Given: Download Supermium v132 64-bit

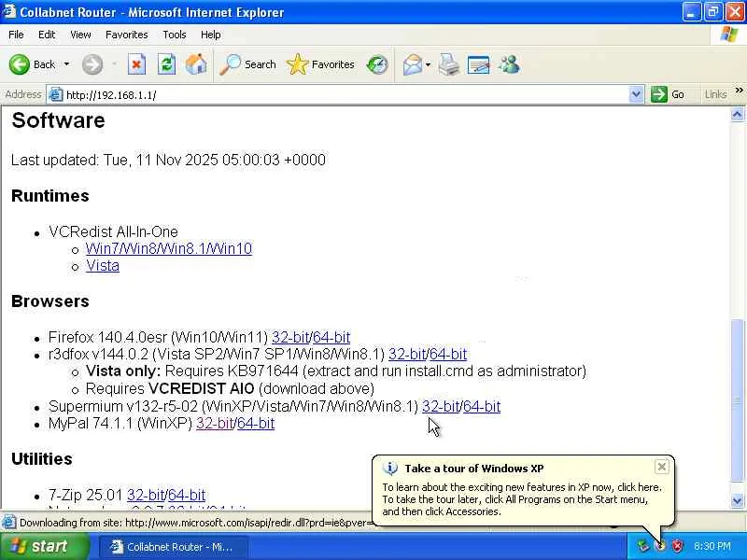Looking at the screenshot, I should coord(482,407).
